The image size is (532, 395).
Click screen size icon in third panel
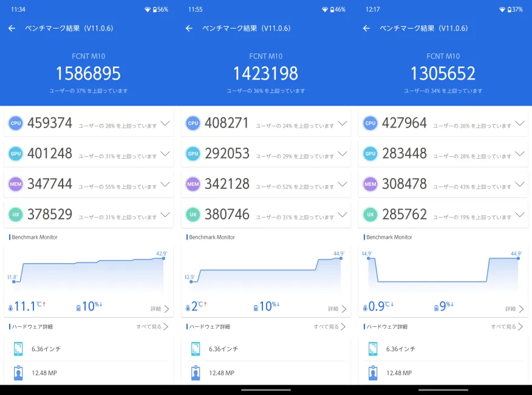tap(373, 349)
